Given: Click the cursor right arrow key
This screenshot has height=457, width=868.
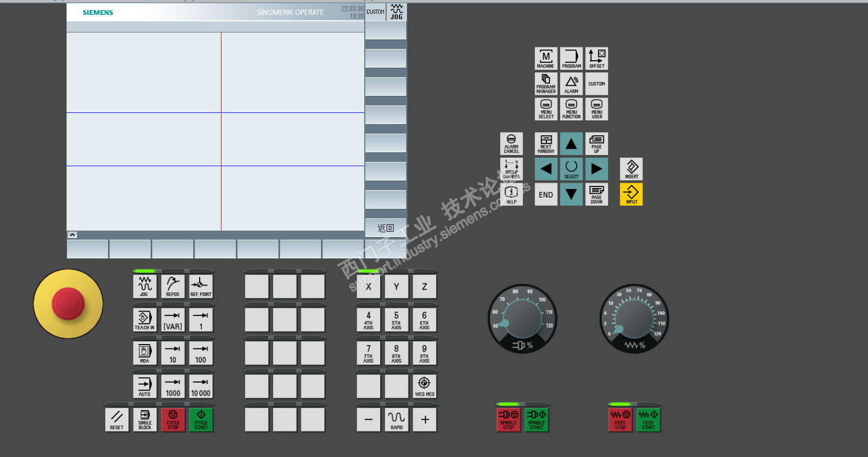Looking at the screenshot, I should [x=597, y=169].
